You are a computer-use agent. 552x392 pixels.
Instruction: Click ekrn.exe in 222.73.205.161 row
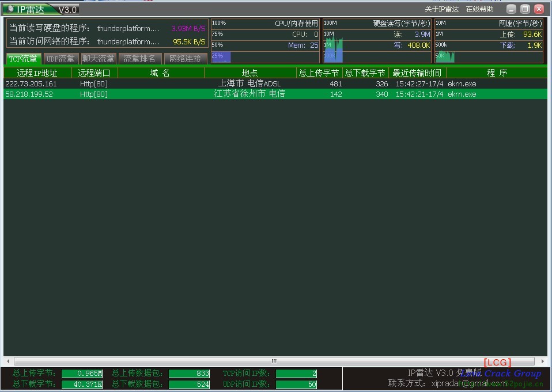click(x=462, y=83)
